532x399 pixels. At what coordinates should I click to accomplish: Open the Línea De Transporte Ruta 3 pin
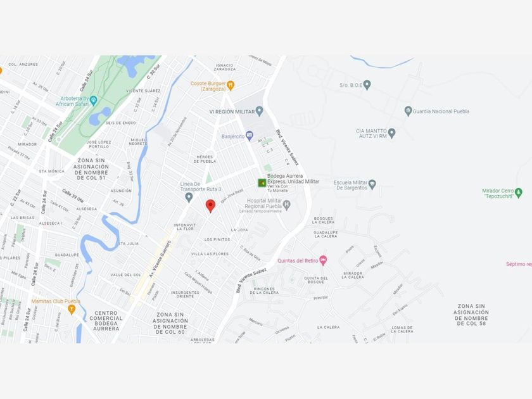189,197
